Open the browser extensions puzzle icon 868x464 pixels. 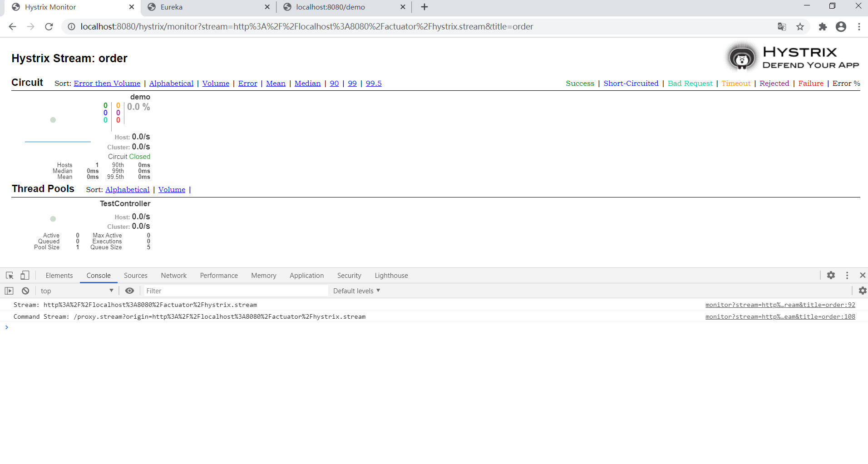coord(823,27)
